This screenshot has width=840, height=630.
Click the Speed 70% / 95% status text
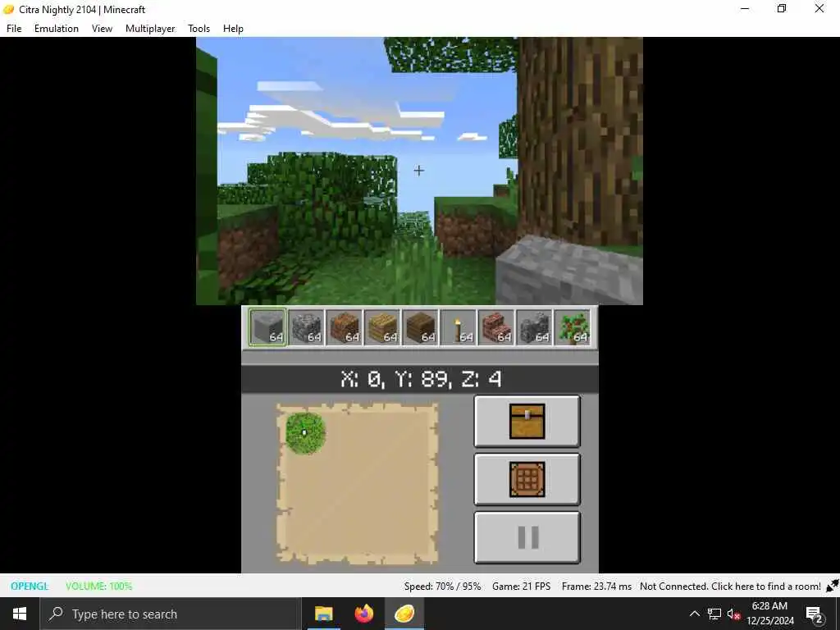pos(442,586)
